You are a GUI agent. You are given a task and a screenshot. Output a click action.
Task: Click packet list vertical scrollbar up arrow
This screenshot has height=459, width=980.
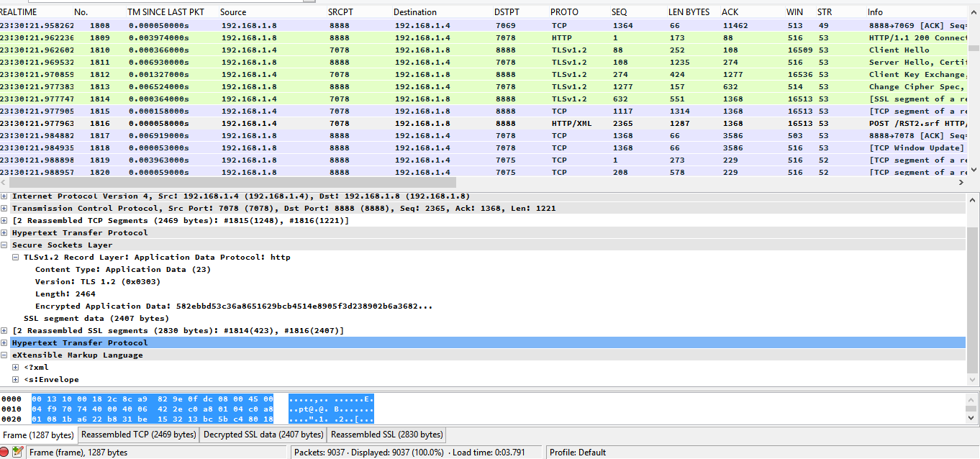973,12
